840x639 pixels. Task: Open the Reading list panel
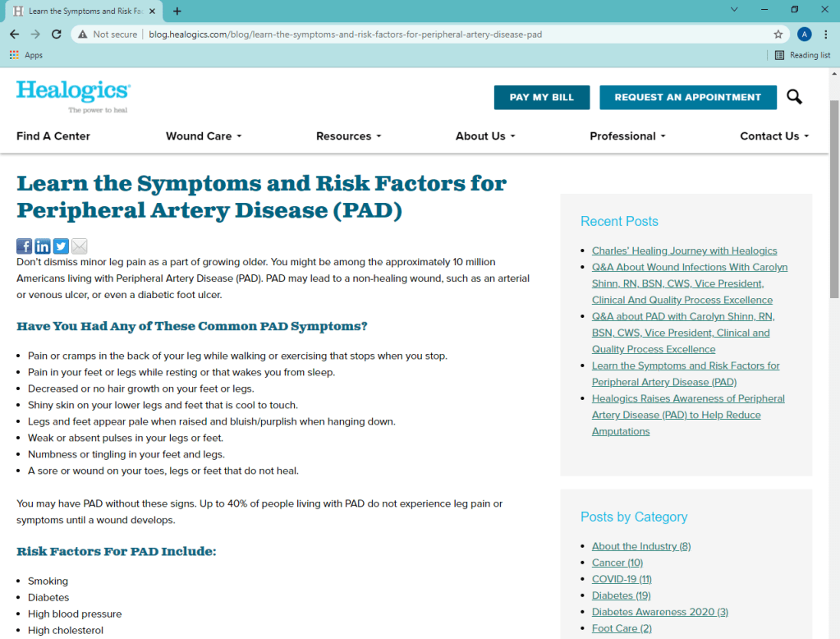pyautogui.click(x=802, y=55)
